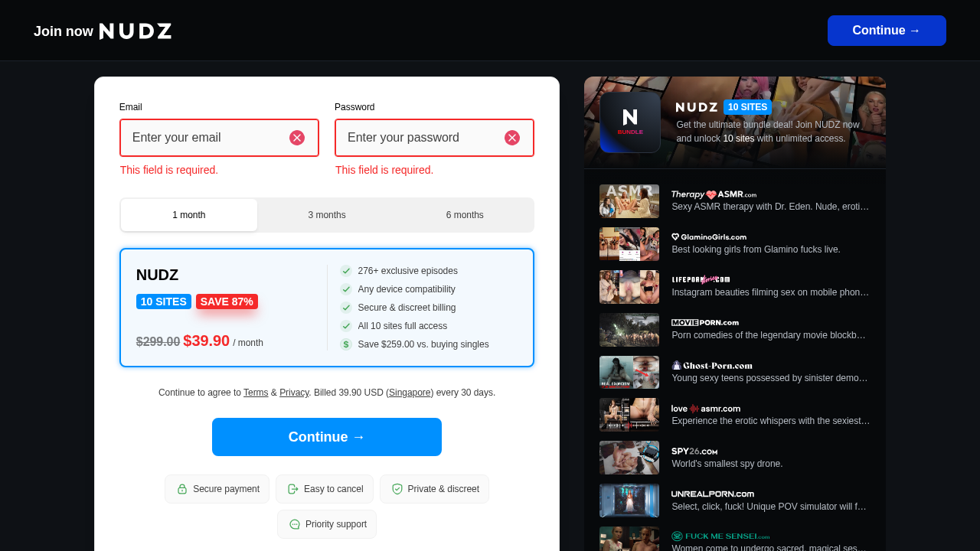Viewport: 980px width, 551px height.
Task: Switch to the 3 months plan tab
Action: click(x=327, y=215)
